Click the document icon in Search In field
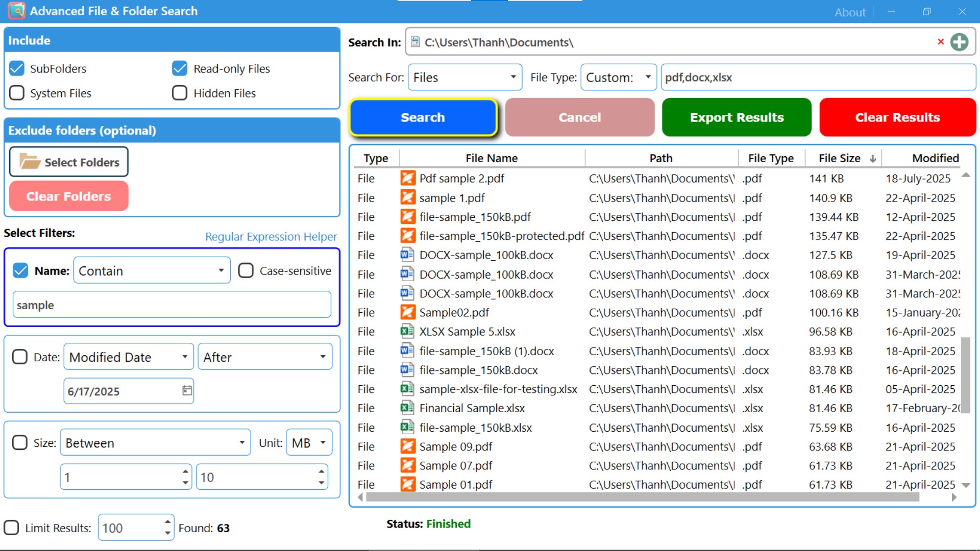Screen dimensions: 980x551 (415, 42)
